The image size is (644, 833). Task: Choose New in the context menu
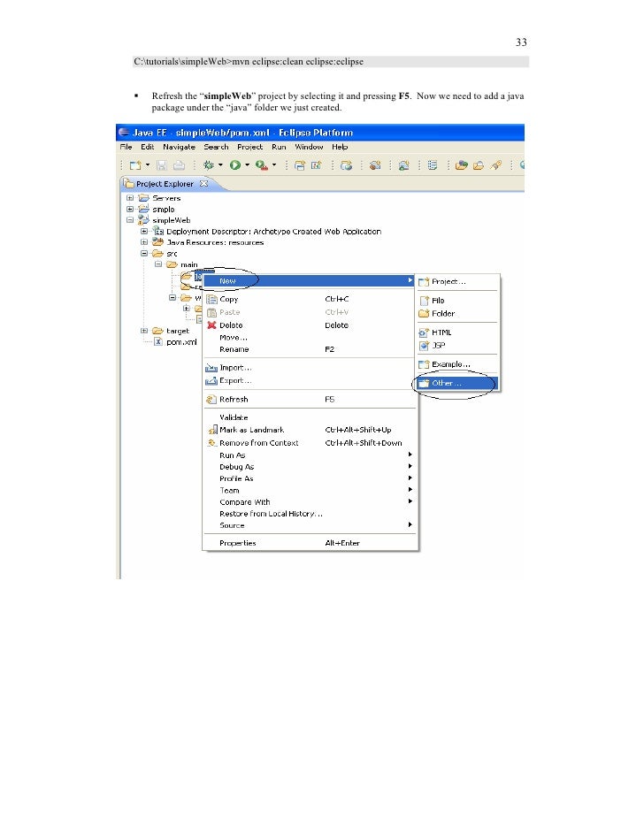(x=310, y=280)
